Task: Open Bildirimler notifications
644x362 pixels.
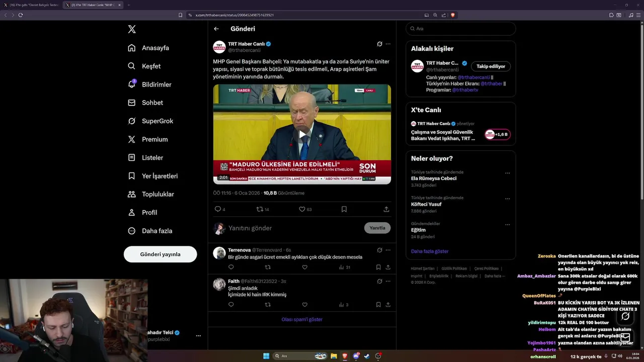Action: 149,84
